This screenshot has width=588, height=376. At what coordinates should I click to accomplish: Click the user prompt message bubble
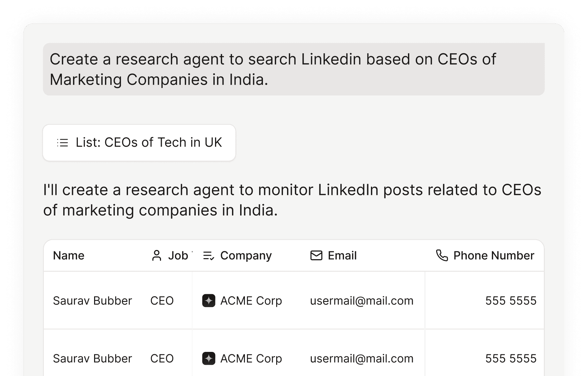click(x=293, y=69)
